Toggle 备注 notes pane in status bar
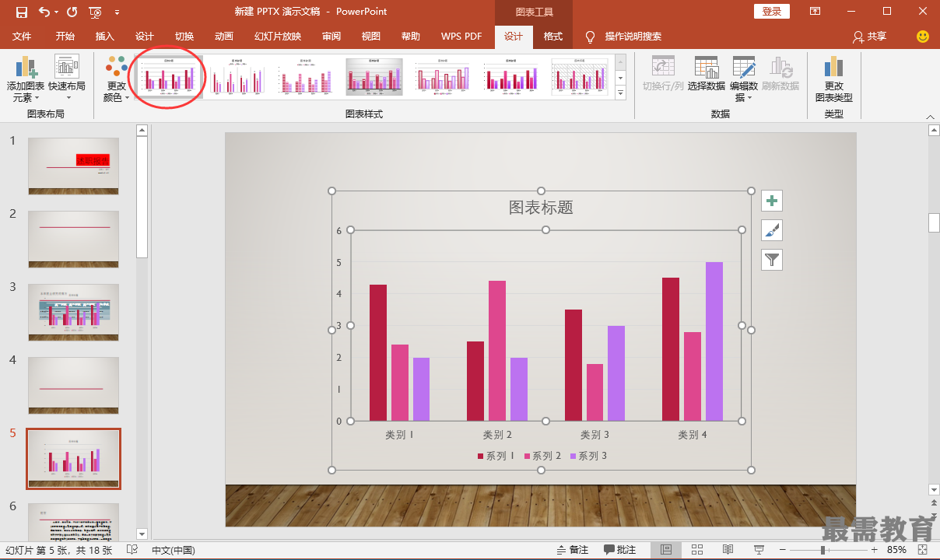 point(573,550)
